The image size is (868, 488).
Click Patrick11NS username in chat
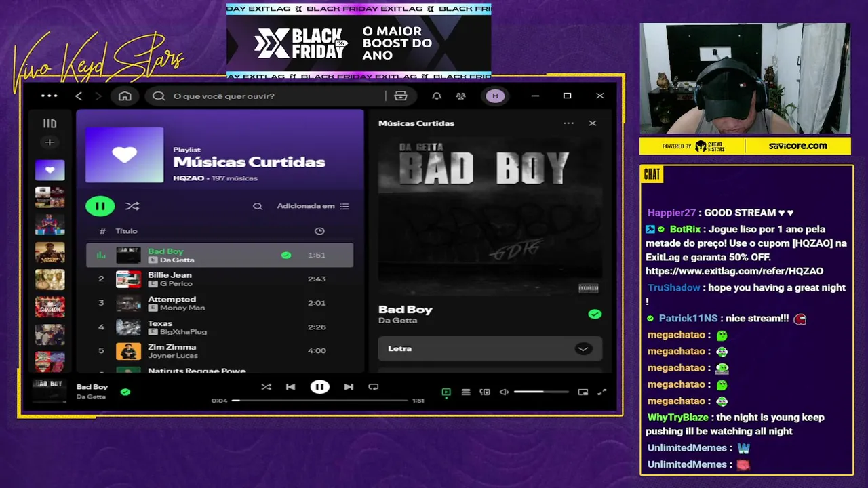(687, 318)
